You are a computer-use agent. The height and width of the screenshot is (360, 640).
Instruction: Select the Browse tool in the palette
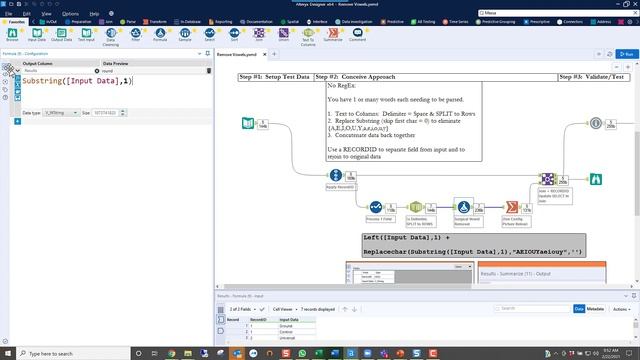click(x=12, y=35)
